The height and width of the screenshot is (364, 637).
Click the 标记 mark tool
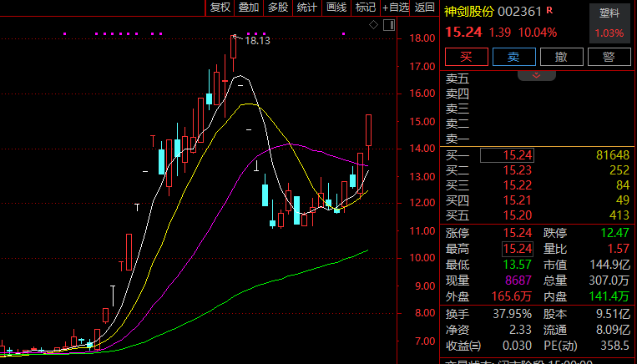[x=365, y=8]
